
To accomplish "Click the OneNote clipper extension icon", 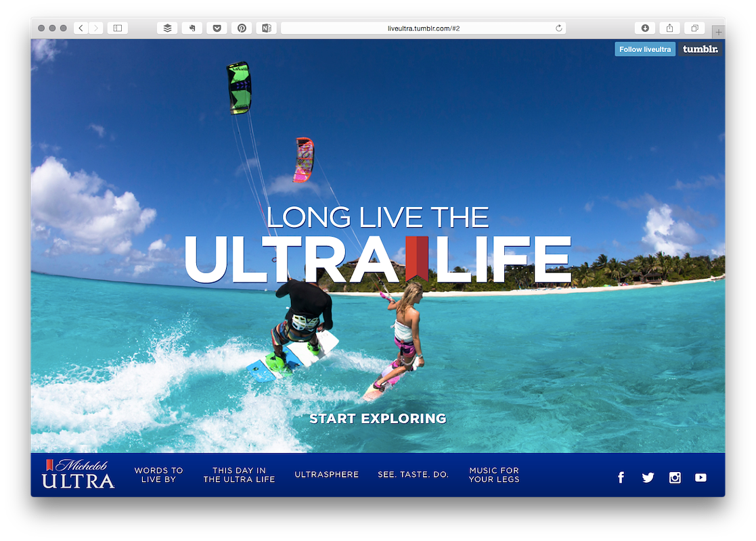I will click(x=266, y=28).
